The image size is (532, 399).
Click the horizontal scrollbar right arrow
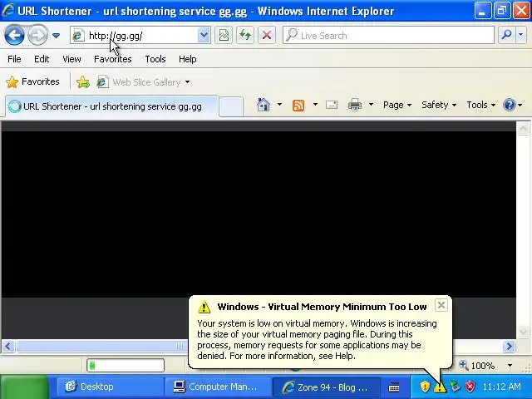509,346
